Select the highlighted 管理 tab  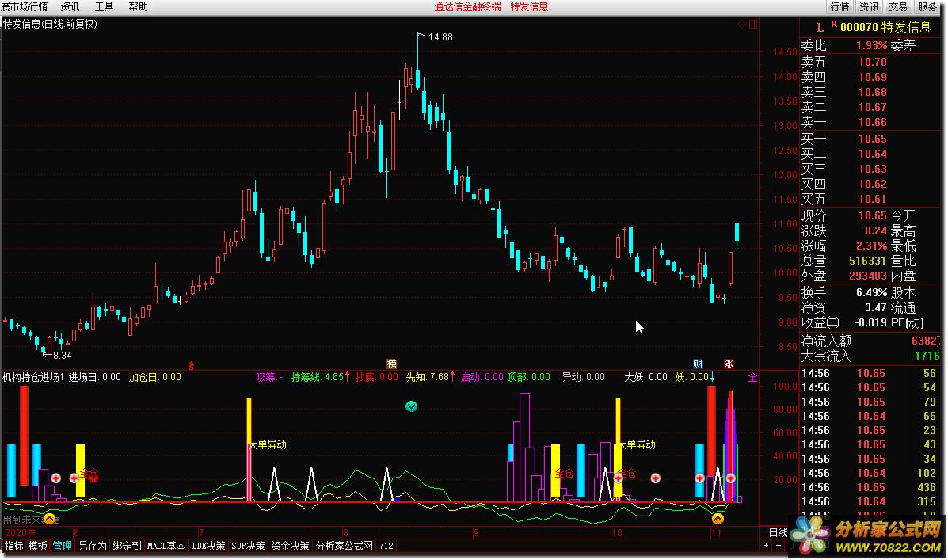click(63, 546)
